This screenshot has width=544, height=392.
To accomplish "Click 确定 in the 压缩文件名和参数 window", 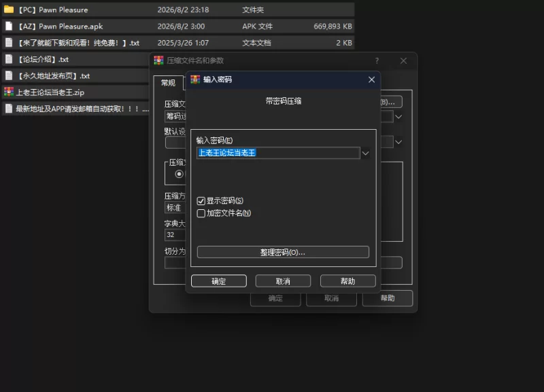I will pos(275,298).
